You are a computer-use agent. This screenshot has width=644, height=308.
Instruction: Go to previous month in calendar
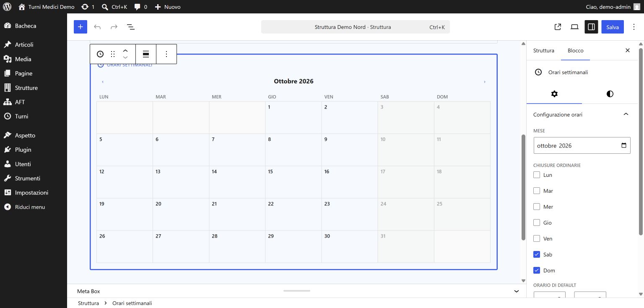103,82
